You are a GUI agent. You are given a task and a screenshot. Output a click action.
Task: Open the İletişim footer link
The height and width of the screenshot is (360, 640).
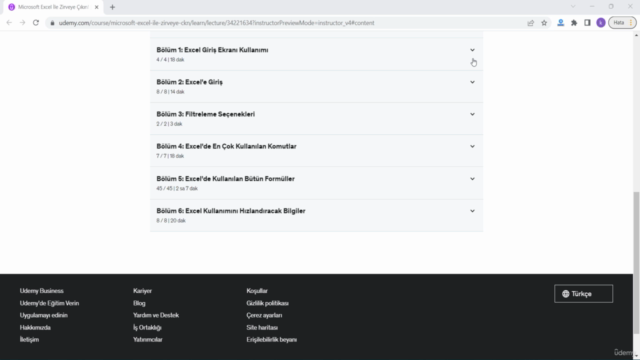coord(29,340)
